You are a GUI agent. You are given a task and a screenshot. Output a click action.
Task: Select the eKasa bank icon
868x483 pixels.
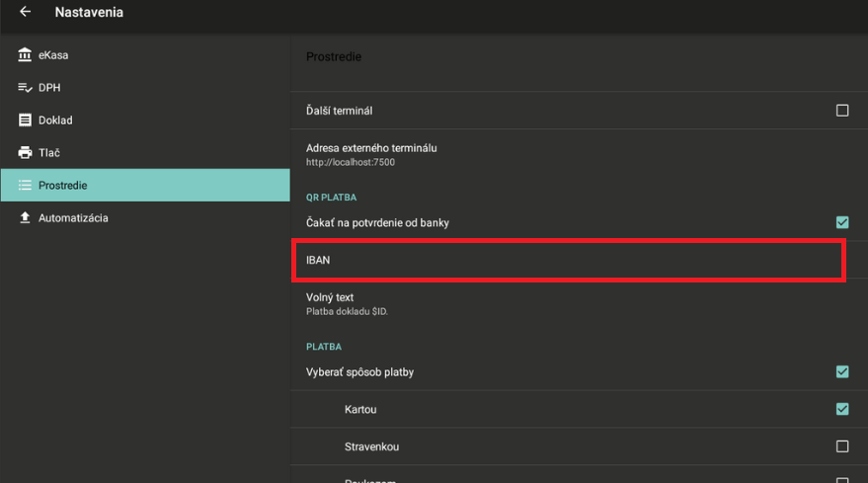(25, 55)
